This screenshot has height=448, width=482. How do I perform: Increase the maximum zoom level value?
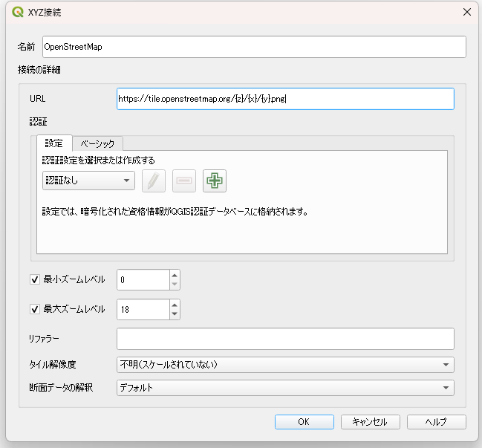point(175,305)
